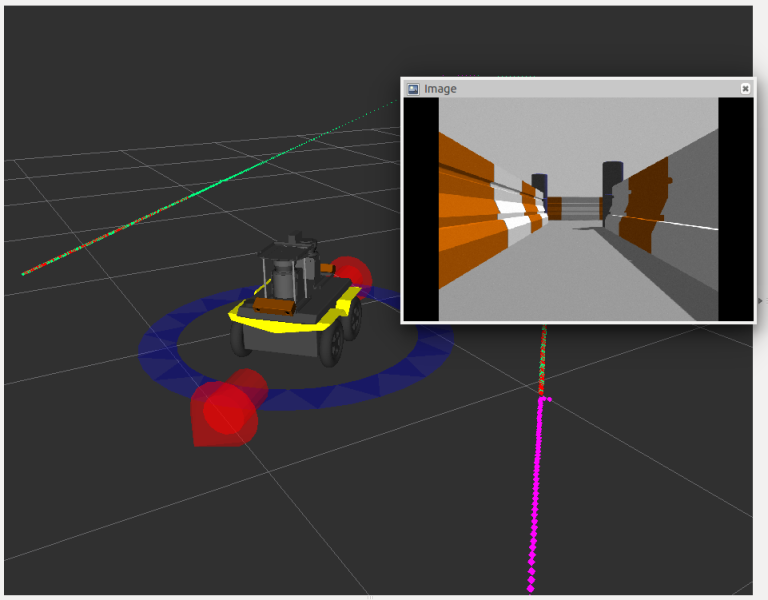Click the right dark pillar in camera view
768x600 pixels.
pyautogui.click(x=612, y=178)
